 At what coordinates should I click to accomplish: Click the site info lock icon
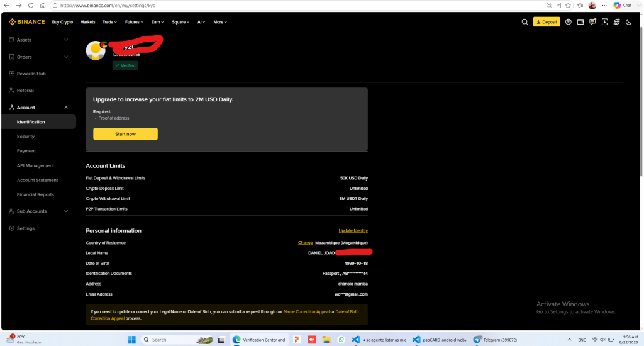(x=55, y=5)
